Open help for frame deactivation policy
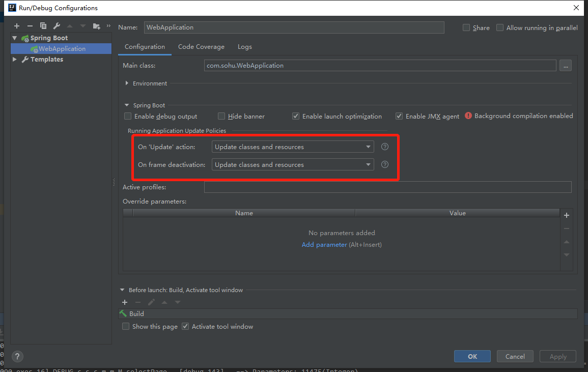This screenshot has height=372, width=588. [x=385, y=164]
